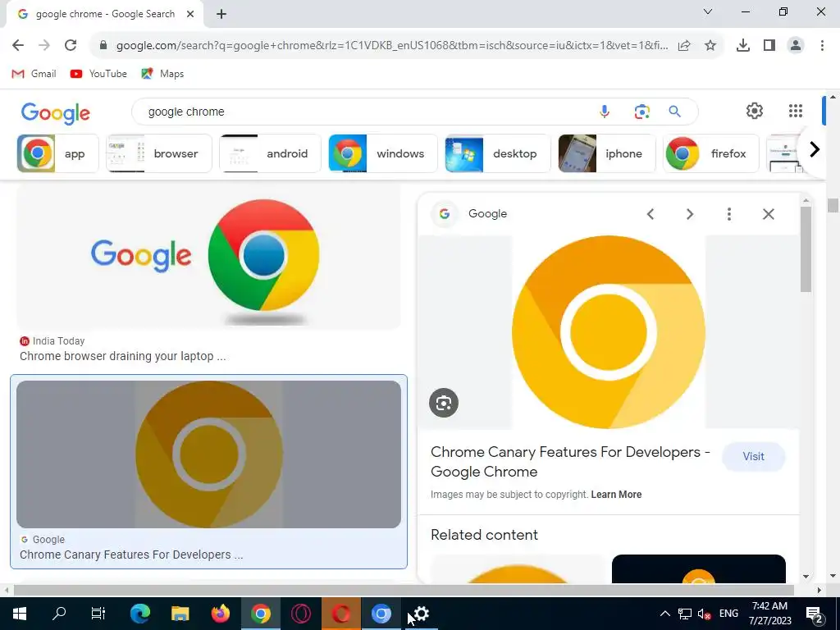The width and height of the screenshot is (840, 630).
Task: Go back using the browser back arrow
Action: [x=18, y=45]
